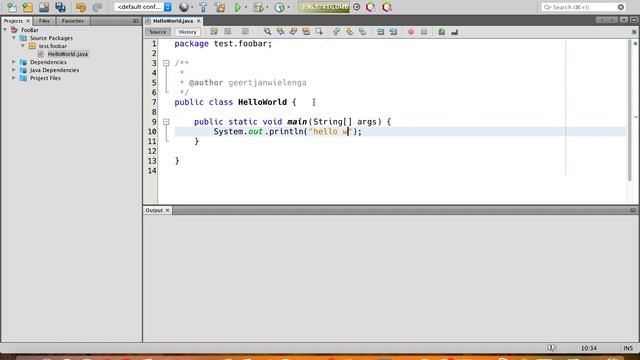
Task: Close the Output tab
Action: (167, 210)
